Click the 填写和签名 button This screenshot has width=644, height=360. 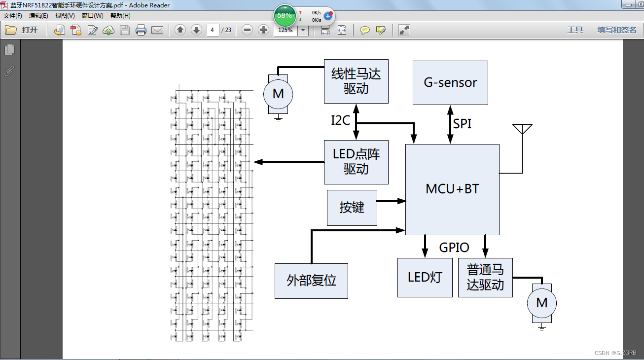616,30
